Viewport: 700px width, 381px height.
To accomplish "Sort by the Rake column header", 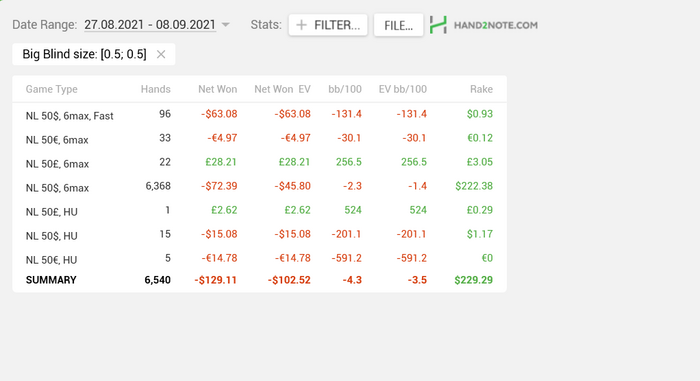I will 481,89.
